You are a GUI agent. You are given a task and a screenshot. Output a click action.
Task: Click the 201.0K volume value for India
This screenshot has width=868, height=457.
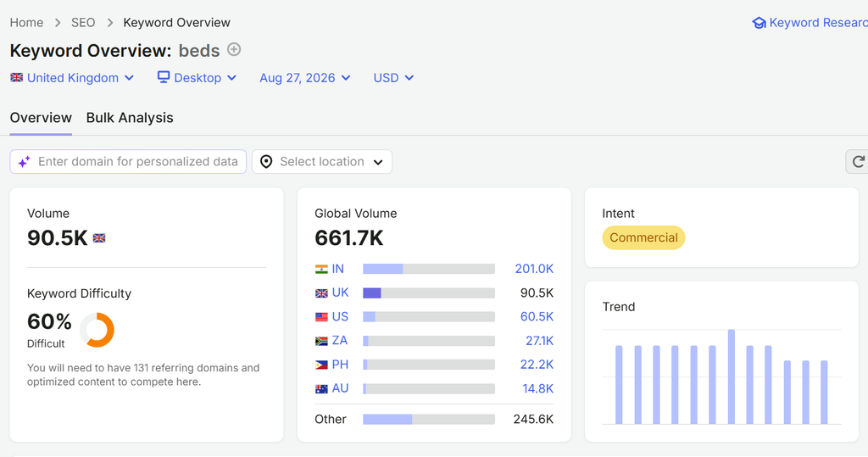[x=534, y=270]
